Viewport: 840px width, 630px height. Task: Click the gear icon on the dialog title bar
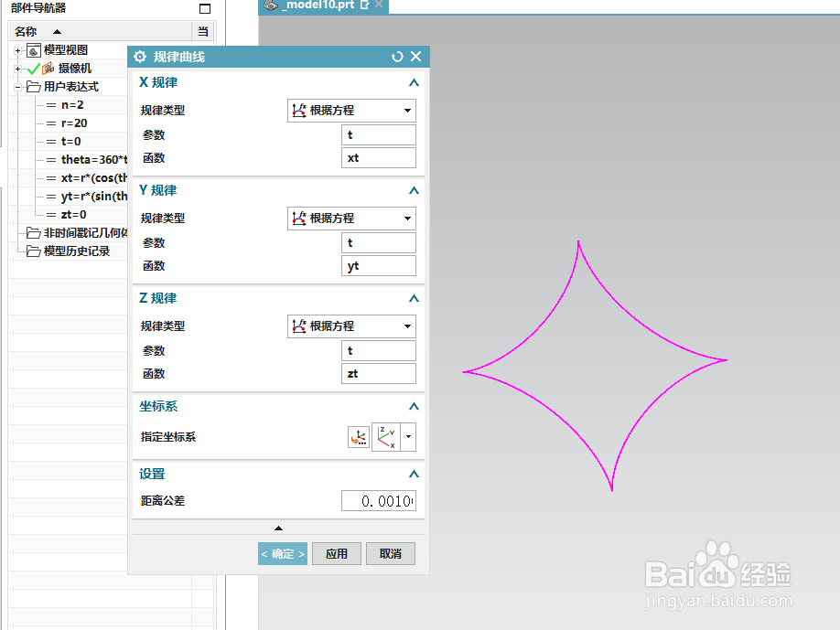click(140, 56)
